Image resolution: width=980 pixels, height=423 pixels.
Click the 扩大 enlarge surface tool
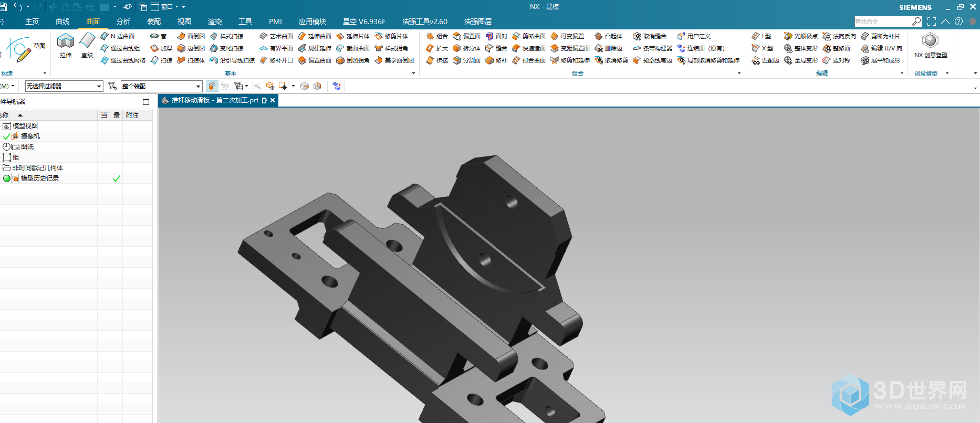[437, 48]
